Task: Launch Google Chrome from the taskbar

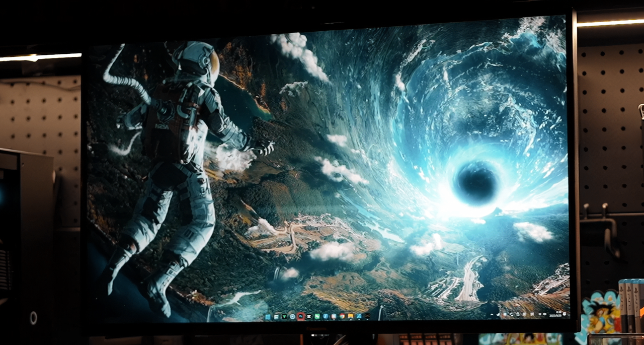Action: tap(341, 317)
